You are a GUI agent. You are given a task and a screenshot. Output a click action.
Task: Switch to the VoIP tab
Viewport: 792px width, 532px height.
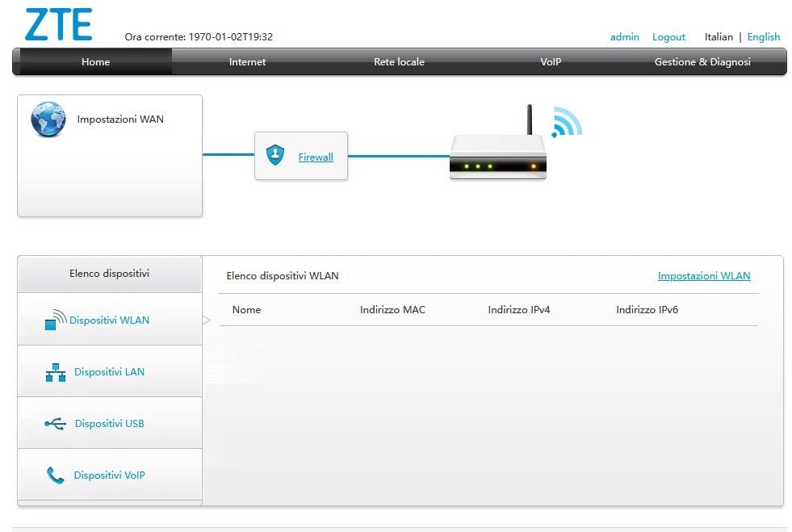pyautogui.click(x=551, y=61)
